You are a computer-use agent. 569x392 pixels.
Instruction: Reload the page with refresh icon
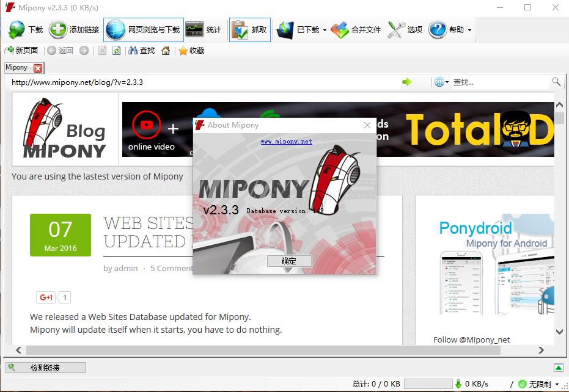click(x=117, y=51)
